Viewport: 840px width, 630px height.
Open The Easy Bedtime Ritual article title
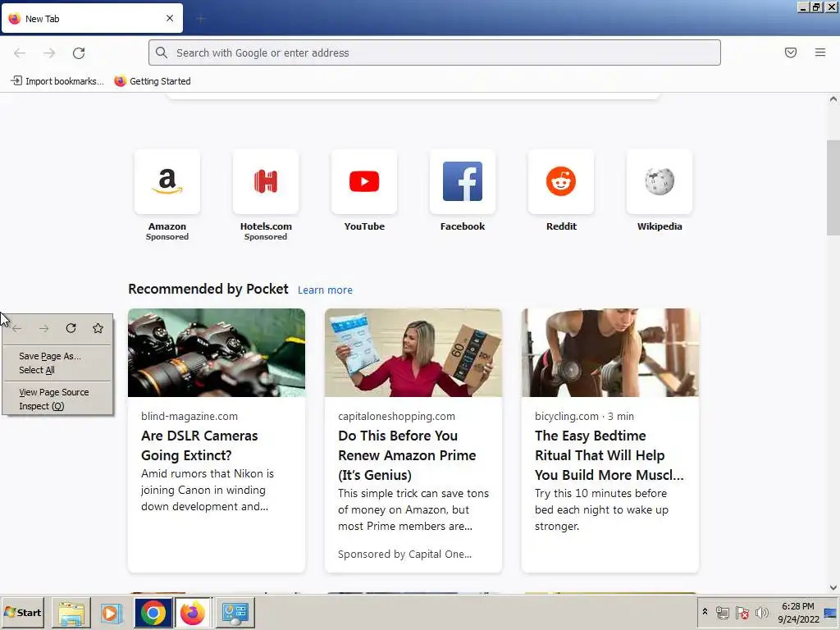[x=609, y=455]
